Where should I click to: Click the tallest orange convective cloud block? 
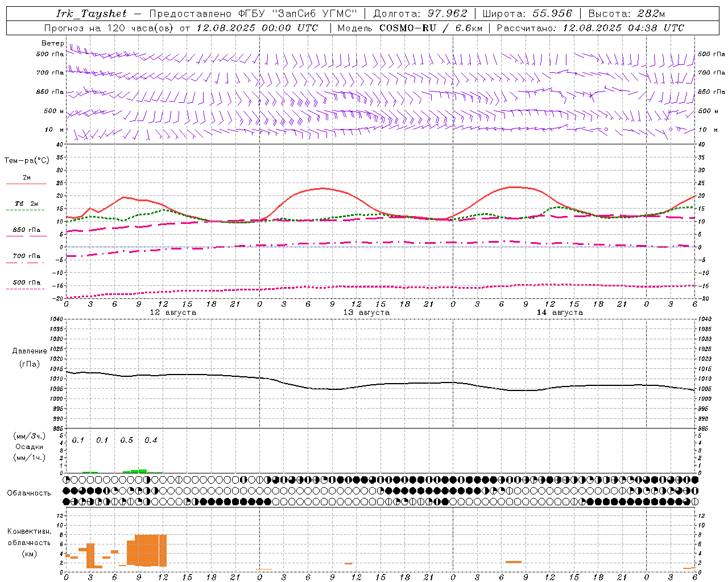point(151,550)
